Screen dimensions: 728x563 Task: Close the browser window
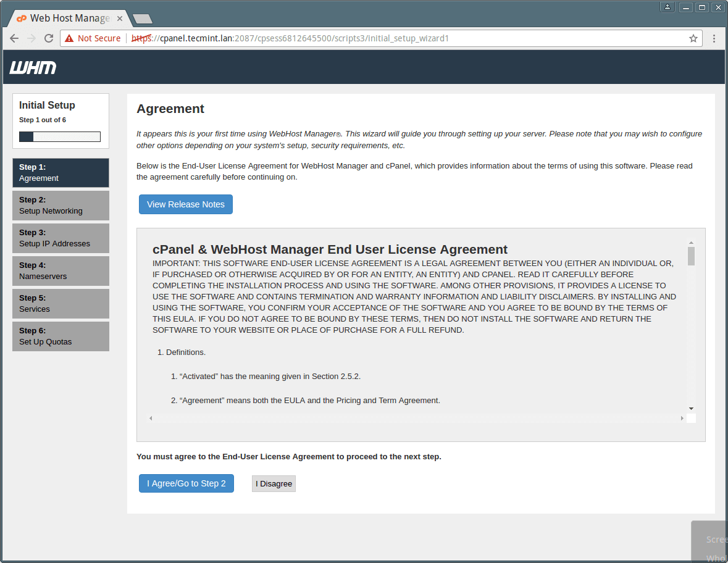(x=718, y=7)
